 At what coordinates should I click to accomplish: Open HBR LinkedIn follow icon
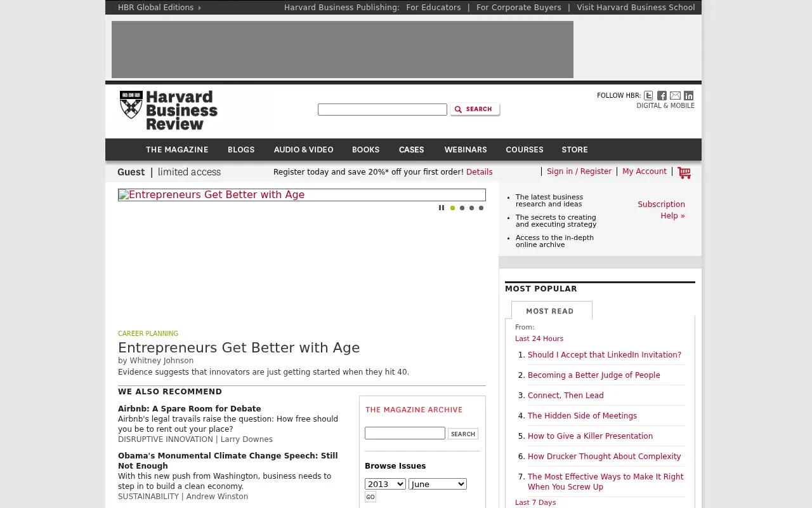point(688,95)
